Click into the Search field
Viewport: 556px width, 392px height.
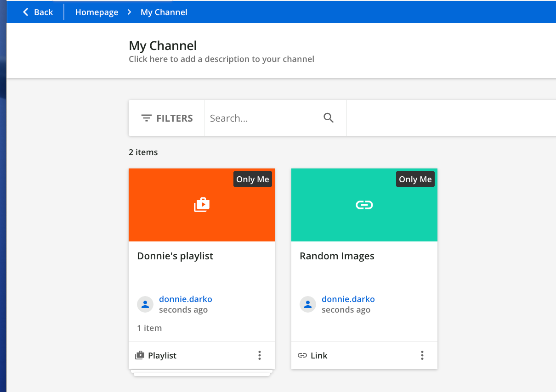pyautogui.click(x=262, y=118)
